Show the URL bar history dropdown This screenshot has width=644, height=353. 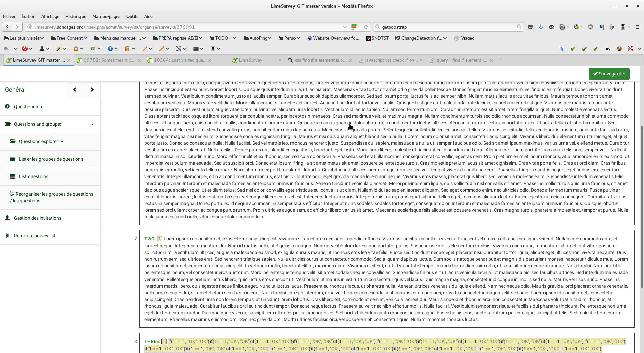pyautogui.click(x=345, y=27)
